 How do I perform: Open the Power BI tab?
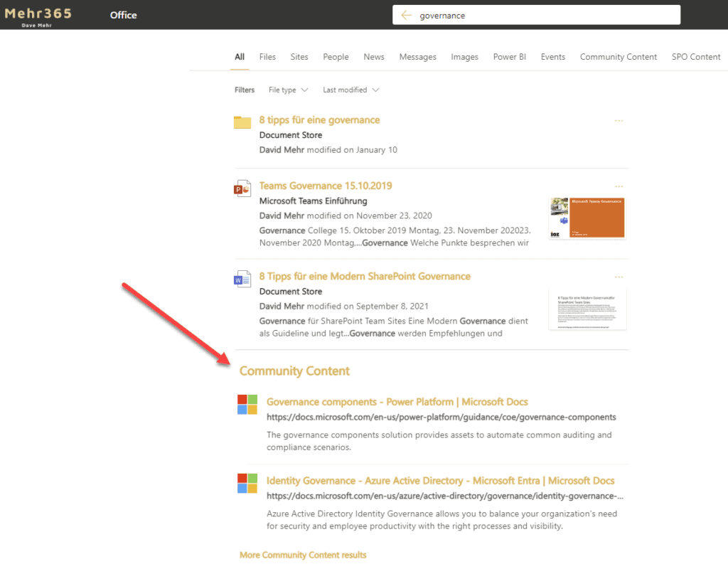[509, 57]
